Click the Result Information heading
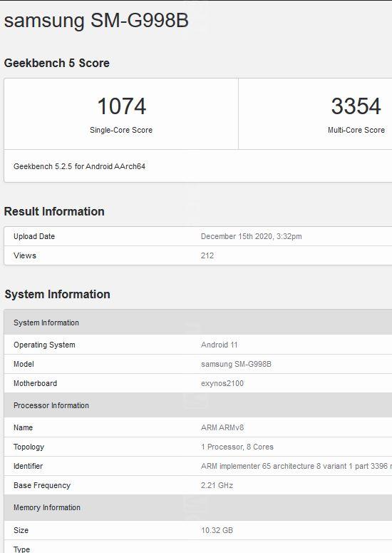The width and height of the screenshot is (392, 553). (54, 212)
